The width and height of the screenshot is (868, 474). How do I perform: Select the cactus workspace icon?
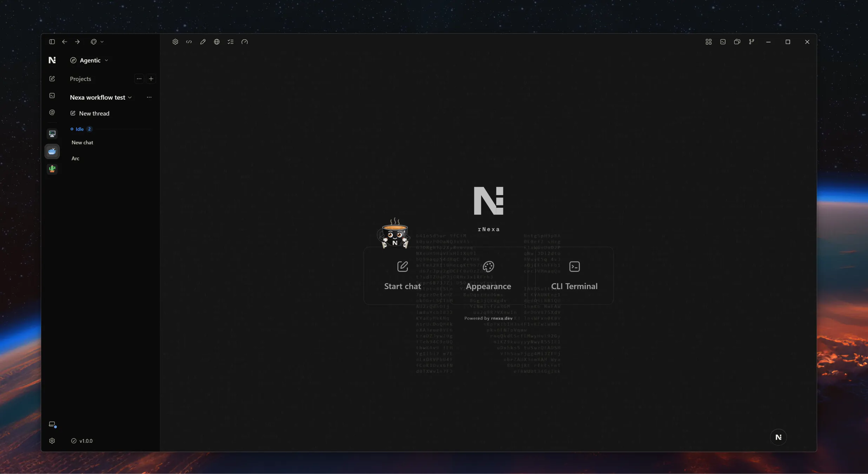pyautogui.click(x=52, y=169)
